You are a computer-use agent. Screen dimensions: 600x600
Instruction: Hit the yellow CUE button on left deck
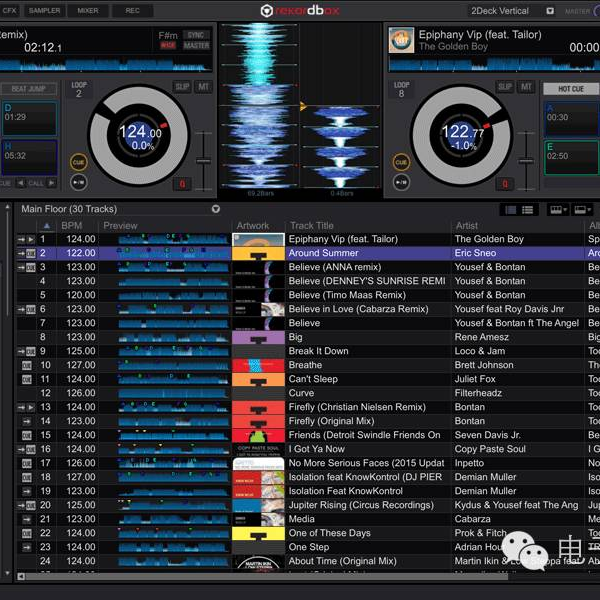click(x=78, y=162)
